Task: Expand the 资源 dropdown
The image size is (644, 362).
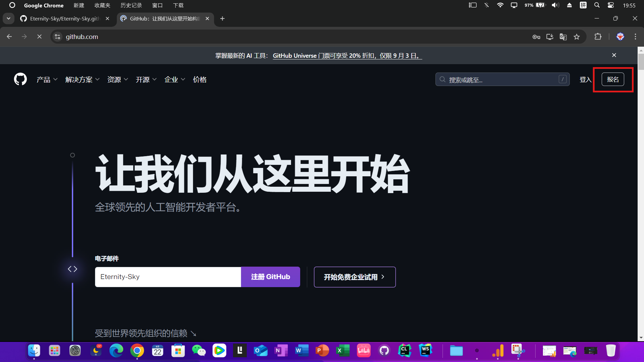Action: 118,80
